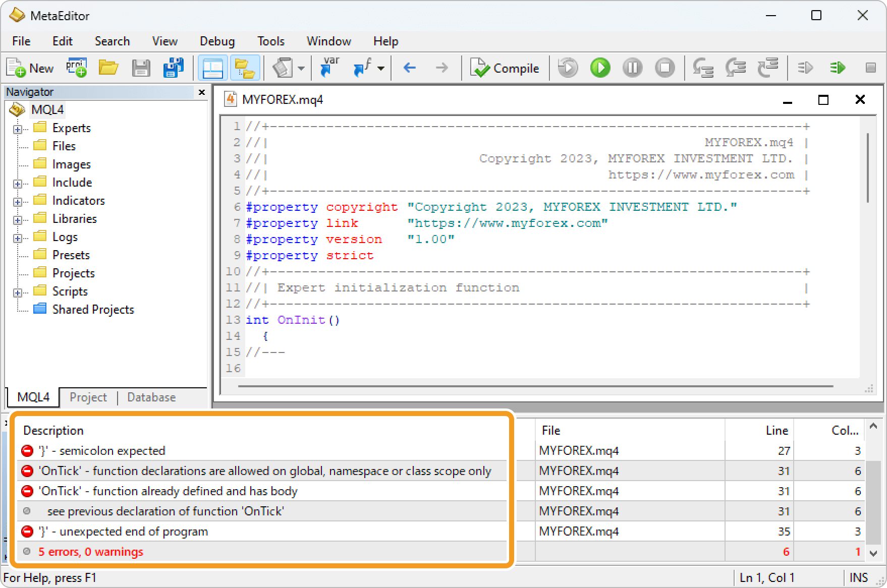Pause the debugger
The height and width of the screenshot is (588, 887).
632,68
